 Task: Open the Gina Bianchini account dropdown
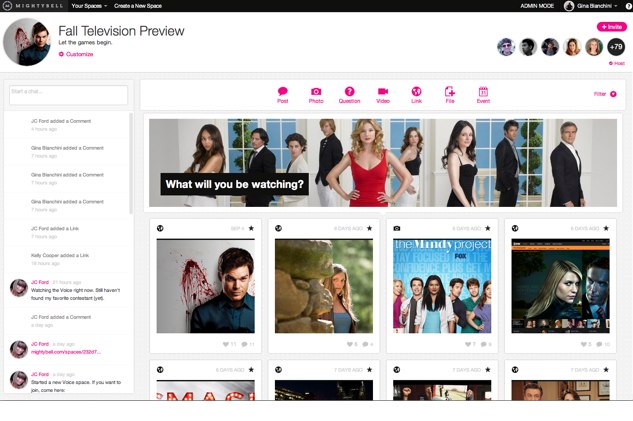click(x=591, y=6)
